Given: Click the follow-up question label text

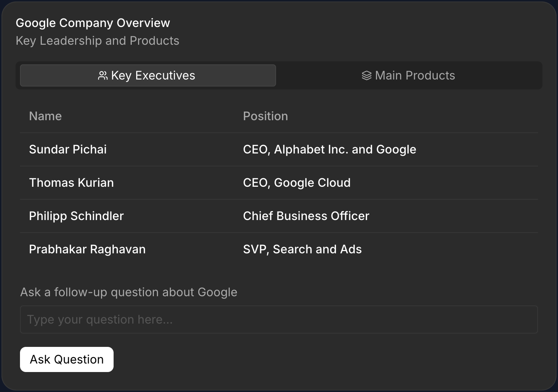Looking at the screenshot, I should click(x=128, y=292).
